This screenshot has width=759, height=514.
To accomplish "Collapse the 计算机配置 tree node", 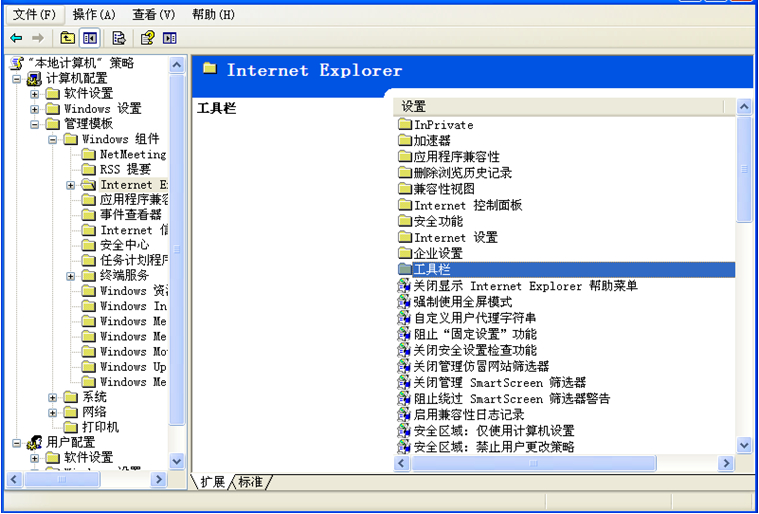I will tap(17, 79).
